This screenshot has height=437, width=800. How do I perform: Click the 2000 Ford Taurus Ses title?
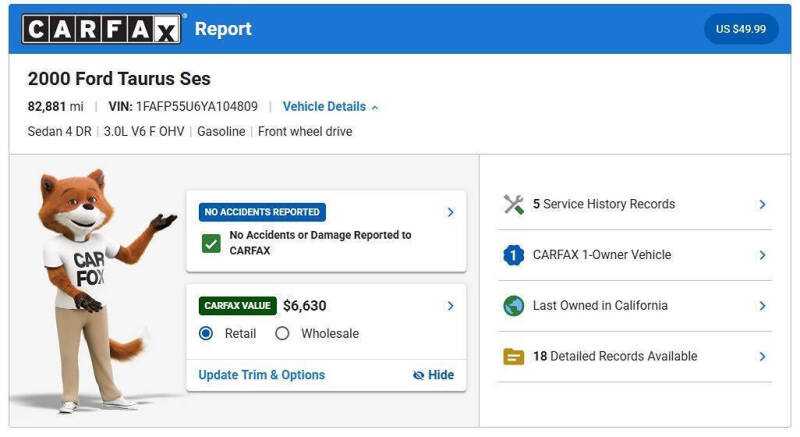119,79
